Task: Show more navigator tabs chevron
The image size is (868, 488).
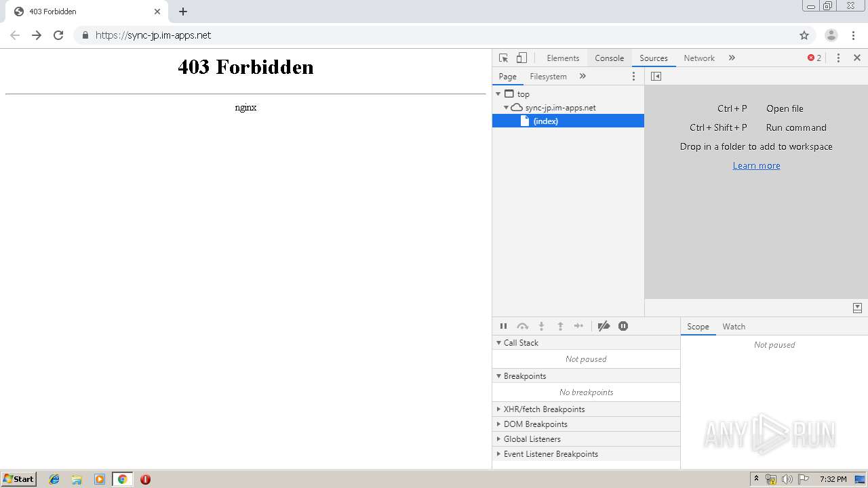Action: point(583,77)
